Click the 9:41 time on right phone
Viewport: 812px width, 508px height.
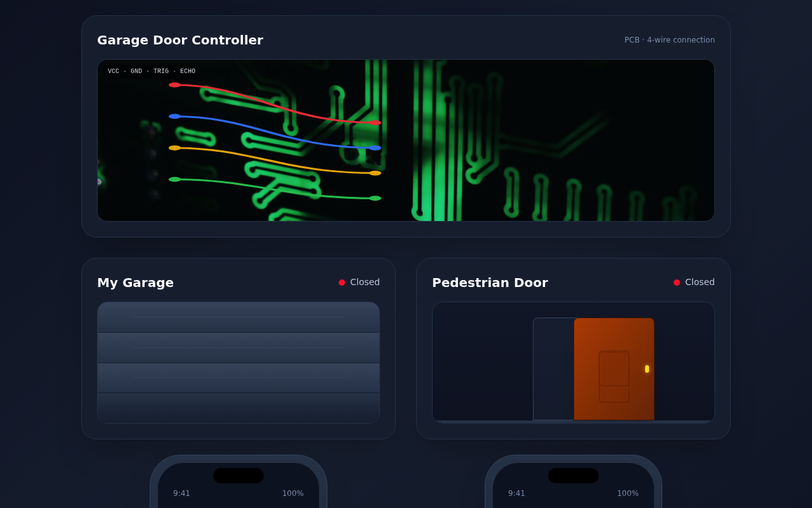pos(516,493)
